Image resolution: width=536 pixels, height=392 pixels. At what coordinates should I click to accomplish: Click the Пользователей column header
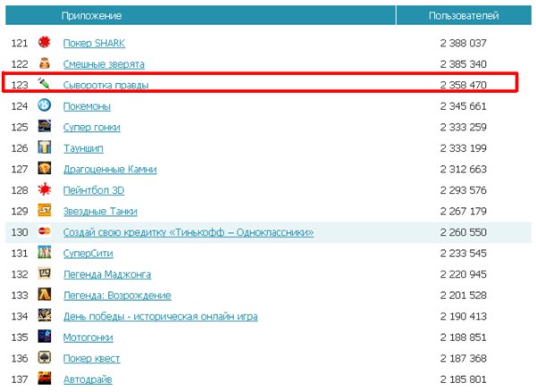464,15
